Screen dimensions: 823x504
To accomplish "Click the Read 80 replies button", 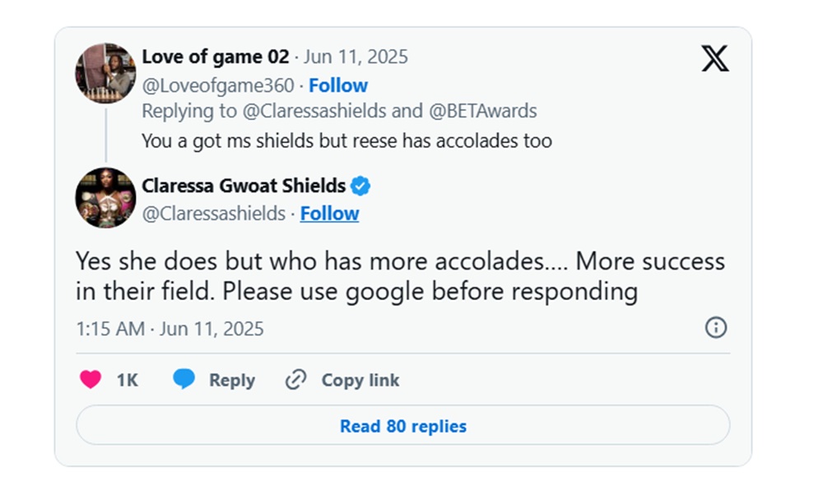I will (x=403, y=425).
